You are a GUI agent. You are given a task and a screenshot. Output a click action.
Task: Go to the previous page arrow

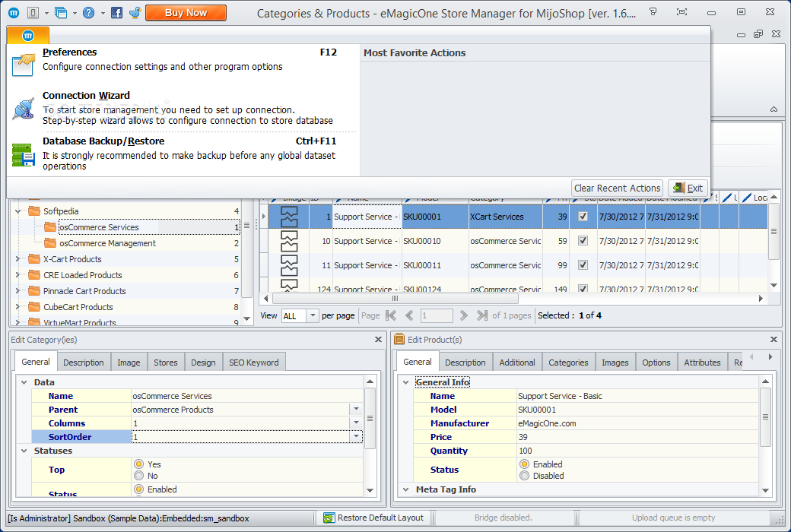[409, 315]
